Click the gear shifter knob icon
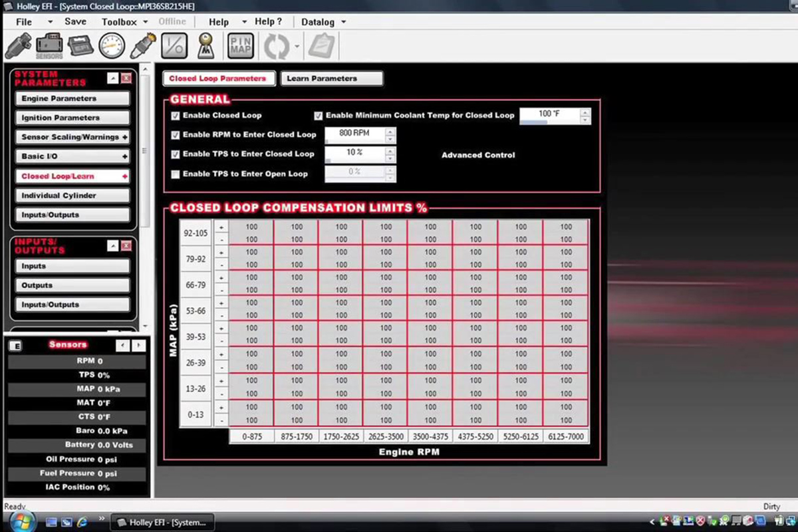 coord(207,46)
